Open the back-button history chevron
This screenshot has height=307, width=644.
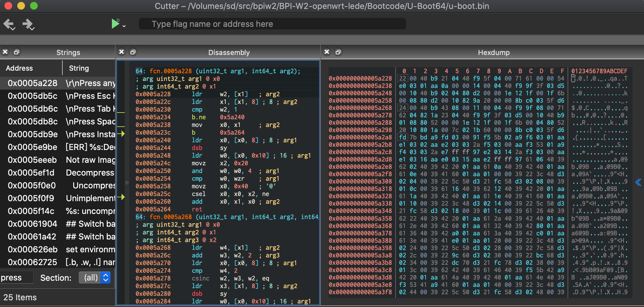tap(13, 28)
